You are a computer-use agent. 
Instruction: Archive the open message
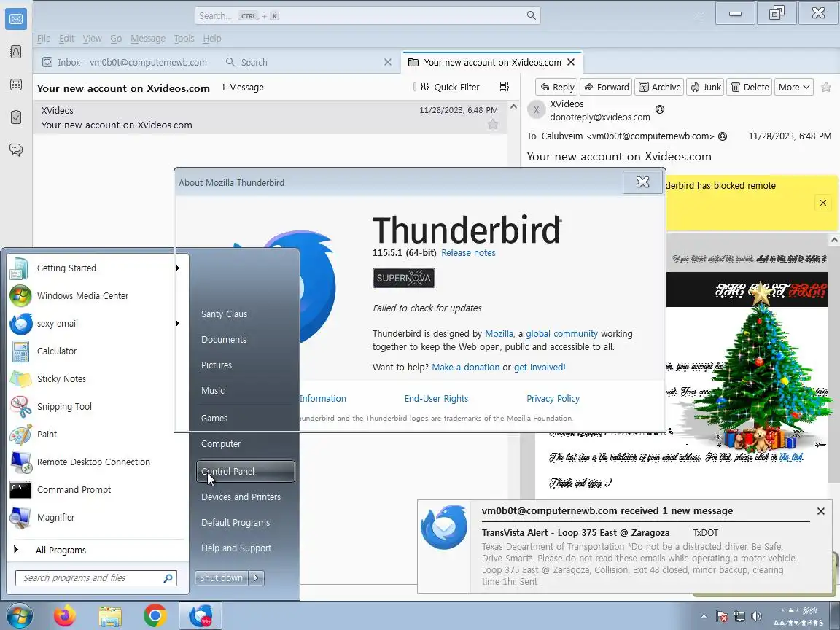[x=659, y=87]
